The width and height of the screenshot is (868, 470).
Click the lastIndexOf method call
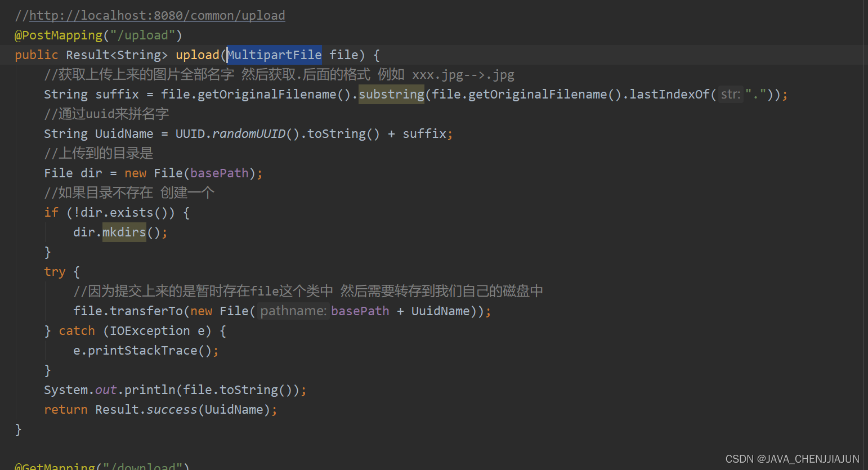pyautogui.click(x=669, y=94)
